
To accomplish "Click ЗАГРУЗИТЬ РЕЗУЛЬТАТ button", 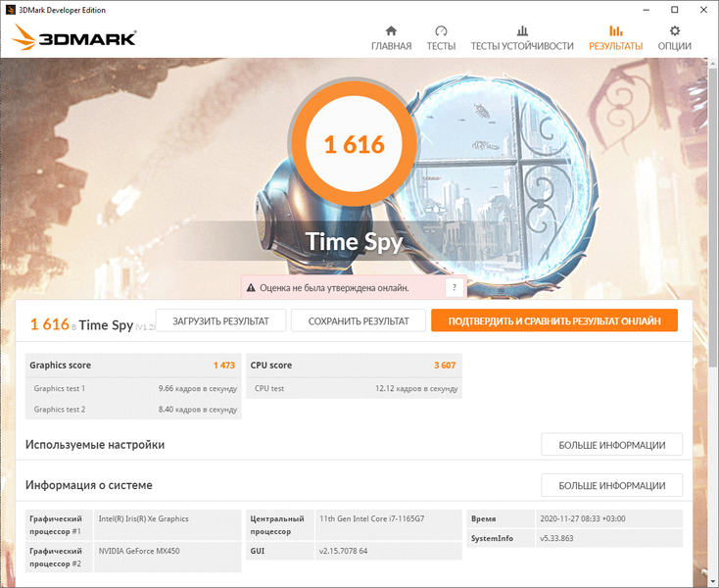I will (x=221, y=320).
